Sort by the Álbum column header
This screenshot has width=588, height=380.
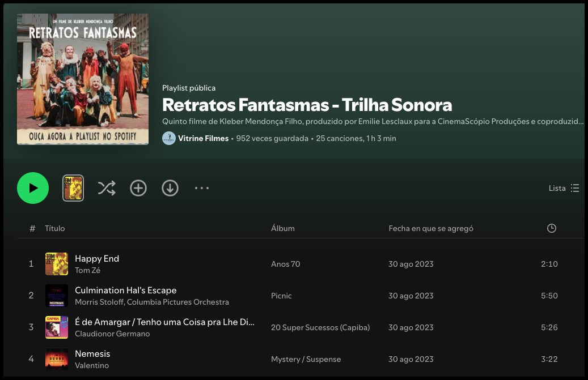[x=283, y=228]
